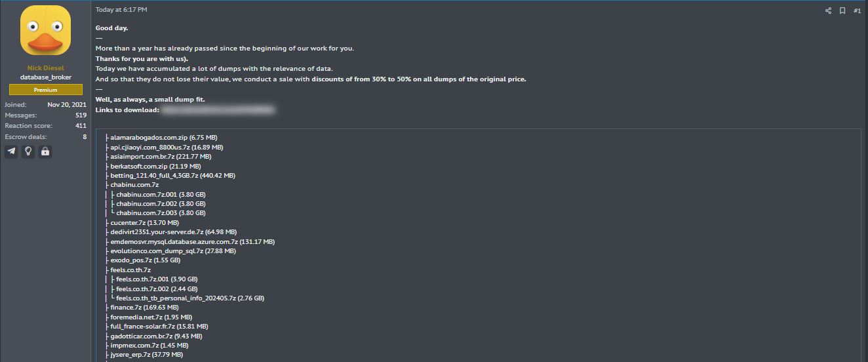Screen dimensions: 868x362
Task: Click the "Today at 6:17 PM" timestamp
Action: tap(121, 10)
